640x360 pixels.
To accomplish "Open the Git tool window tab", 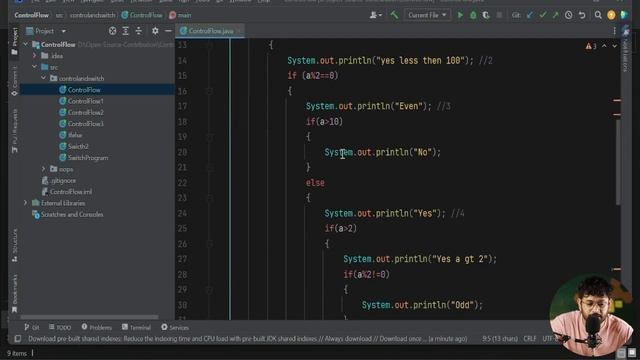I will point(31,327).
